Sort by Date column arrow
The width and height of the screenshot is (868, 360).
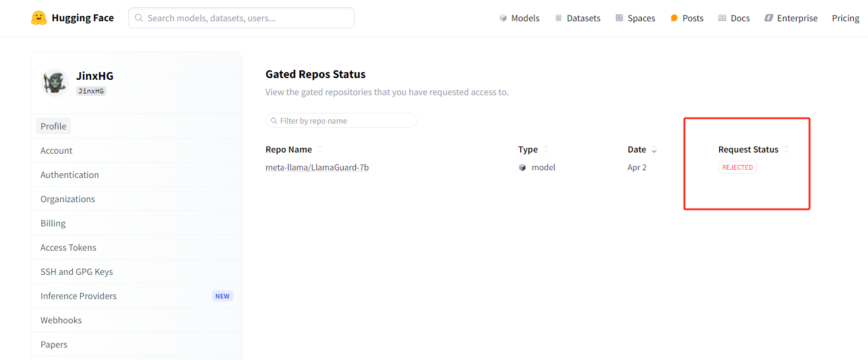pyautogui.click(x=654, y=150)
